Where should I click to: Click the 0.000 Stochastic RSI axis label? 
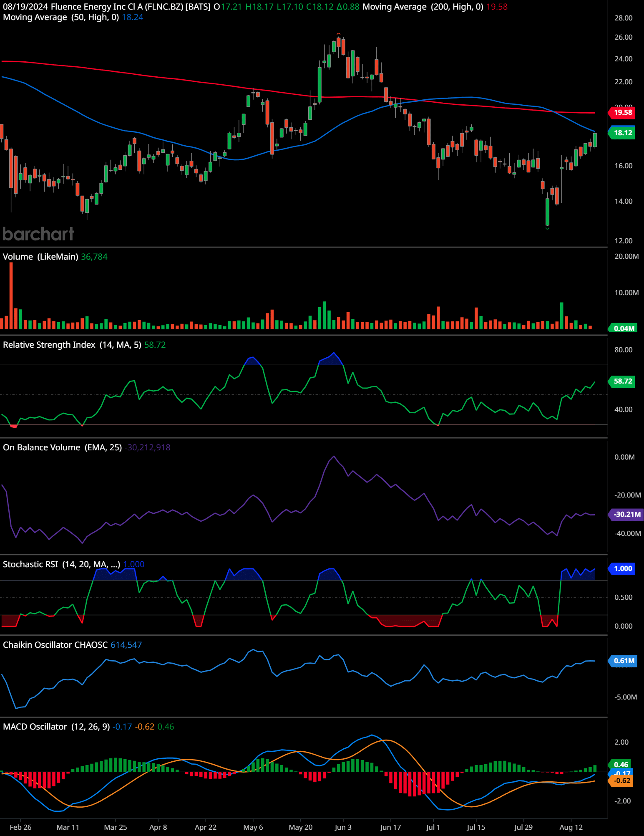coord(623,626)
